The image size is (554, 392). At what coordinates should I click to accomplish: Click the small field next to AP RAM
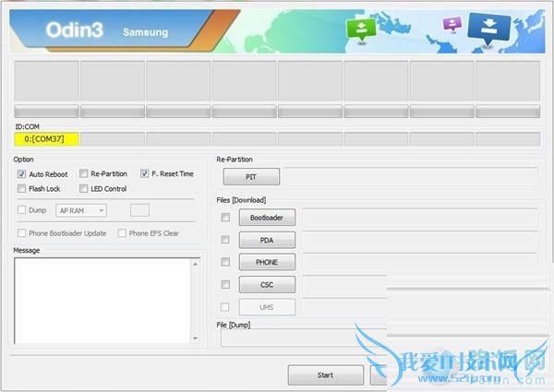tap(139, 210)
